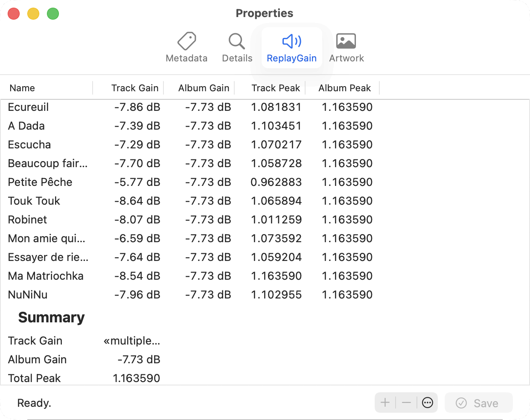Switch to Details magnifier tab

coord(237,47)
